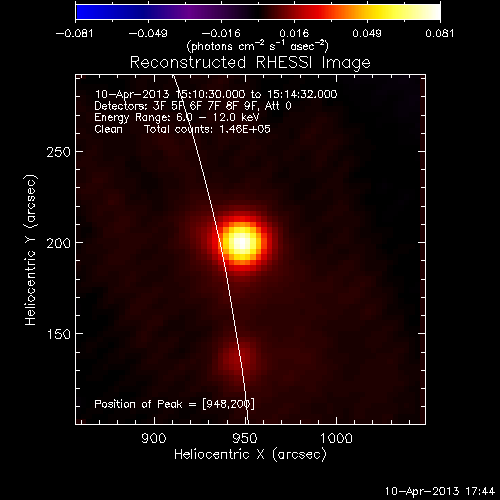Click the colorbar label '0.016'
Viewport: 500px width, 500px height.
click(294, 33)
